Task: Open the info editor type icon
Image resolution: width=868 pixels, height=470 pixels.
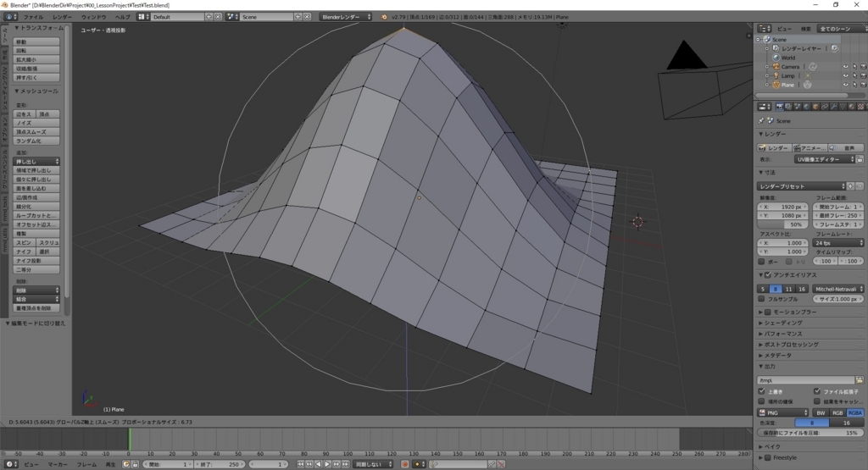Action: tap(10, 17)
